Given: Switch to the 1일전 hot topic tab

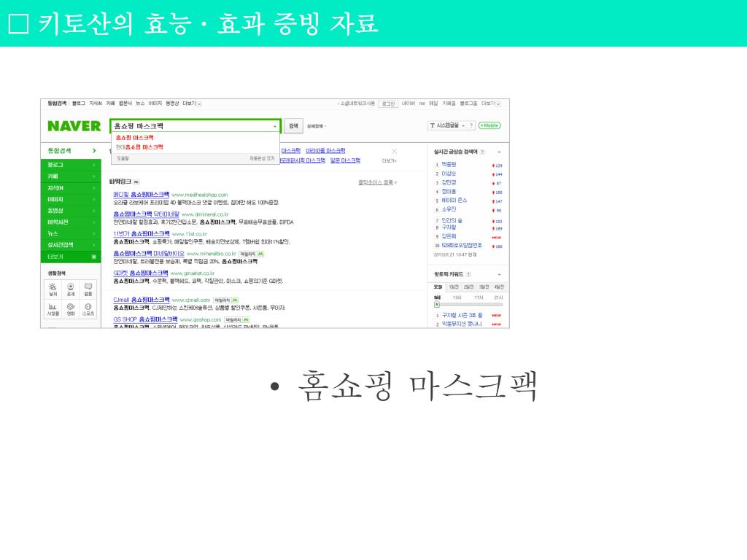Looking at the screenshot, I should [x=454, y=287].
